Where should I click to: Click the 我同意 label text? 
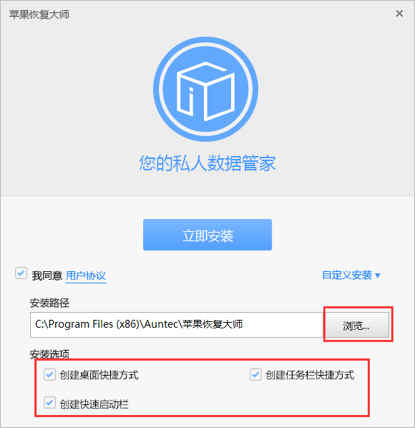pos(47,276)
